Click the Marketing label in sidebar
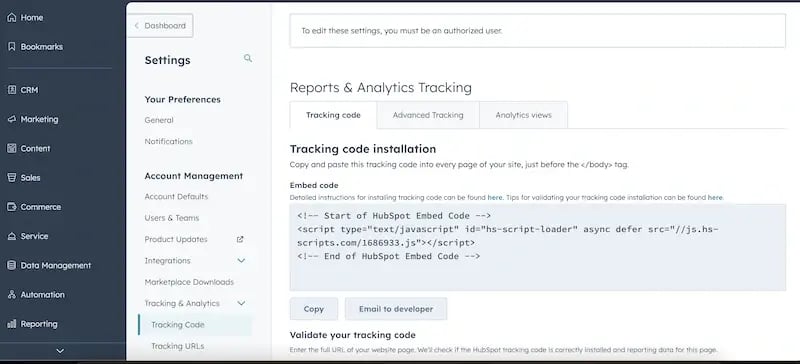This screenshot has width=800, height=364. pos(39,119)
